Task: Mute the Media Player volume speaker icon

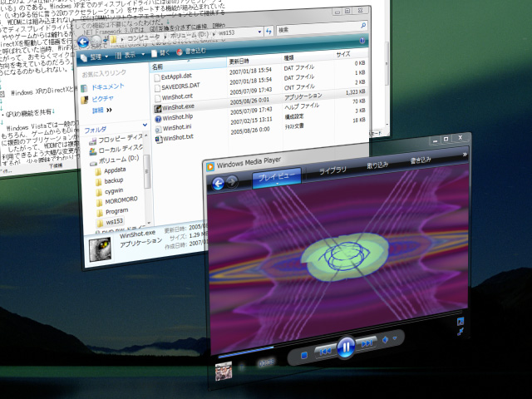Action: click(x=385, y=340)
